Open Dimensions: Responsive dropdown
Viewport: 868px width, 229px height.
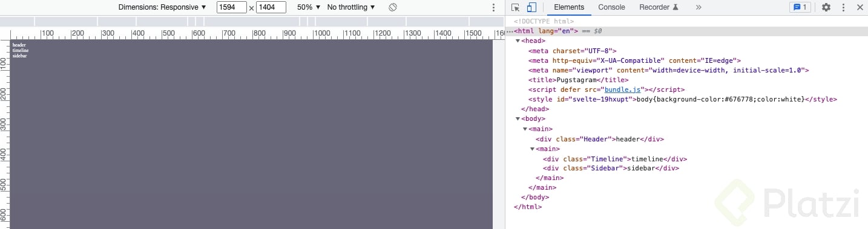pyautogui.click(x=162, y=7)
